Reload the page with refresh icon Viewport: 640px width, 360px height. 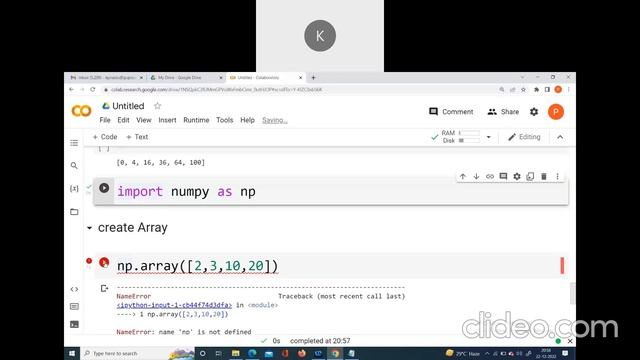tap(93, 89)
